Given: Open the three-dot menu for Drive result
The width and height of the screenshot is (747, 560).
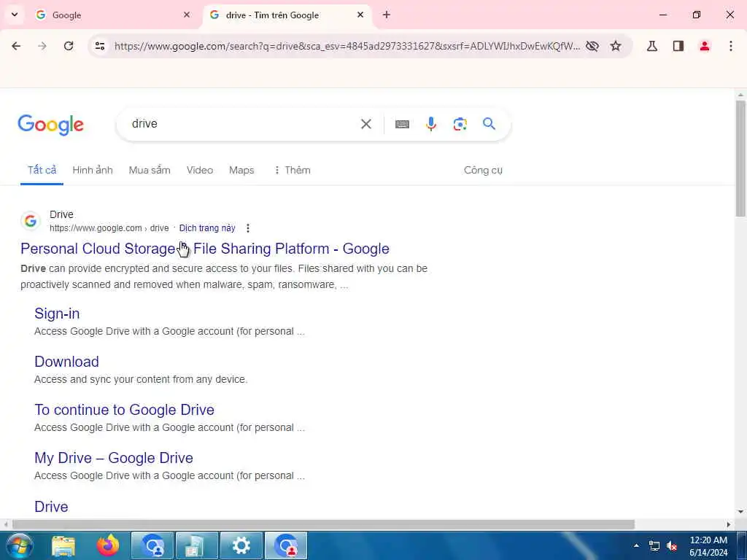Looking at the screenshot, I should click(x=248, y=228).
